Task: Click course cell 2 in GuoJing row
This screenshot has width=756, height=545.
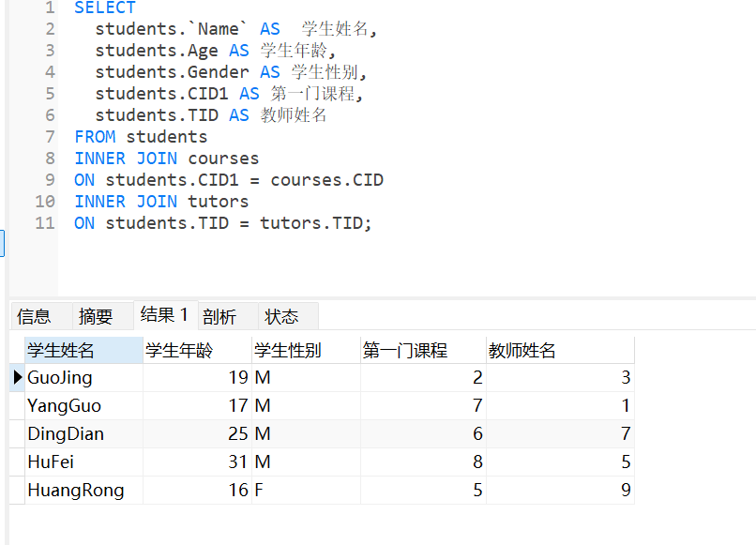Action: 423,378
